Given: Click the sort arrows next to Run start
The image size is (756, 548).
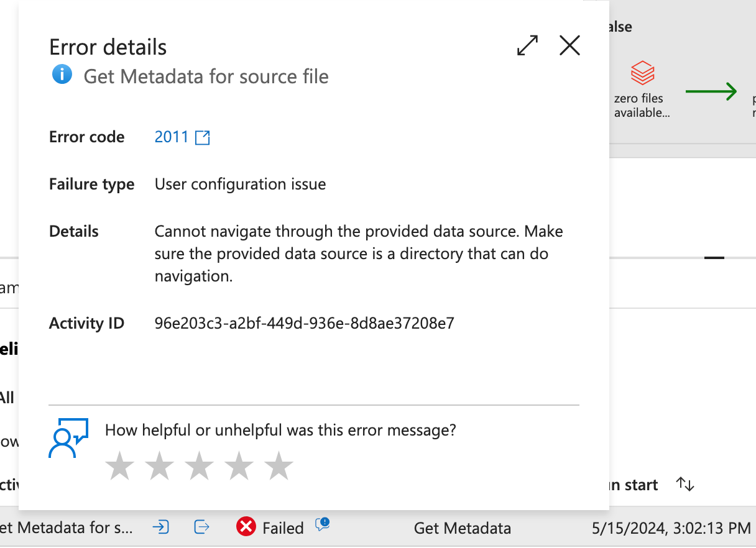Looking at the screenshot, I should coord(686,484).
